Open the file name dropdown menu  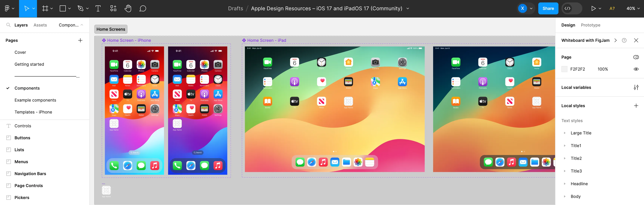click(407, 8)
